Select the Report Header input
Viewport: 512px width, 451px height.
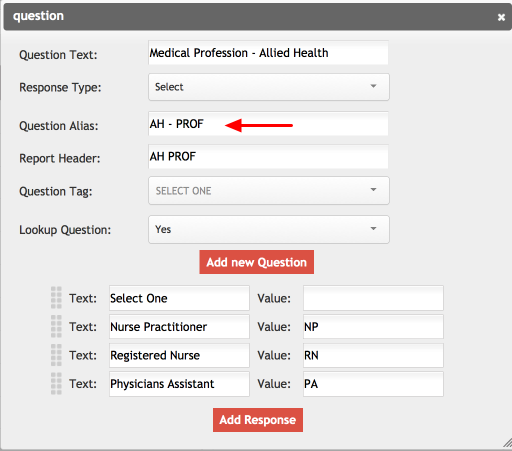tap(268, 156)
